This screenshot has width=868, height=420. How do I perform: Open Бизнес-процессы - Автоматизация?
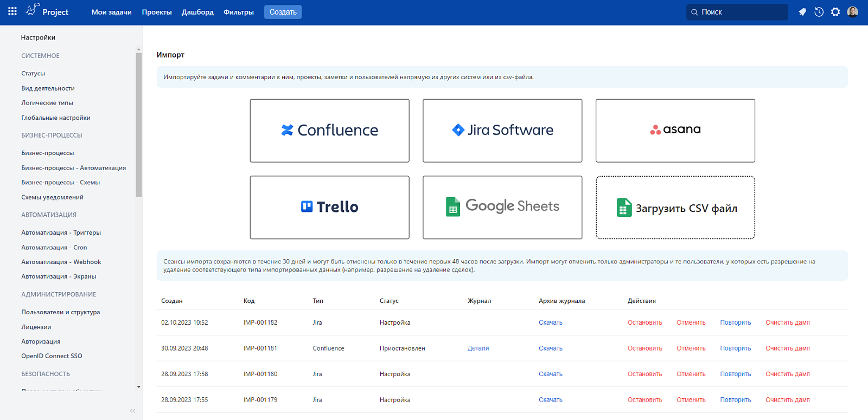pos(74,168)
